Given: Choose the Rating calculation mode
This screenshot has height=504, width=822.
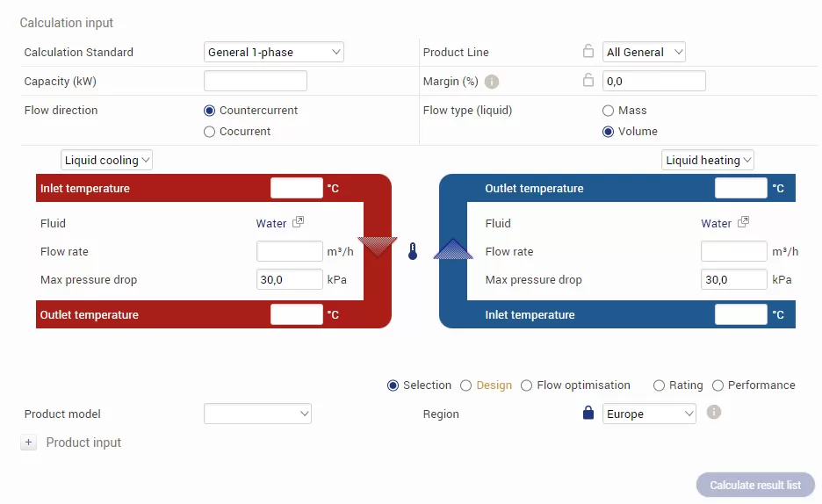Looking at the screenshot, I should point(659,385).
